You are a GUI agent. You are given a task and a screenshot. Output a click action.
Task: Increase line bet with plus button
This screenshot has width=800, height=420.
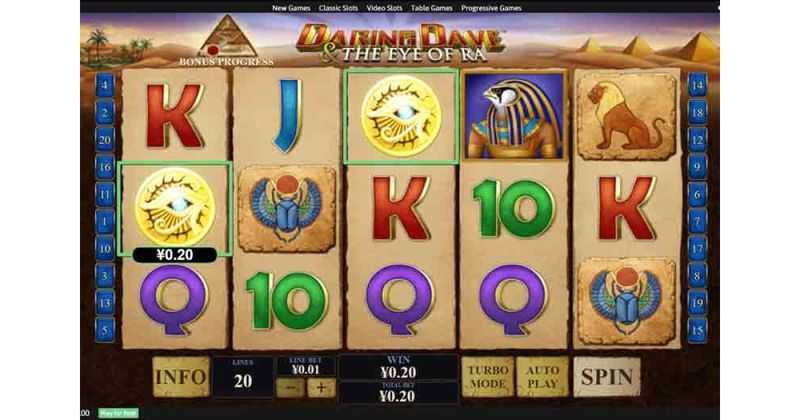(321, 388)
